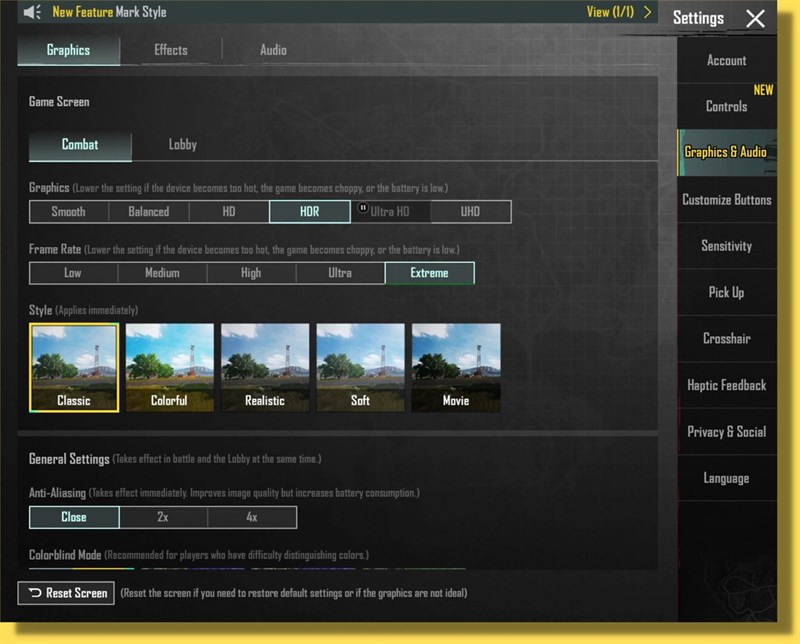Open Haptic Feedback settings
The height and width of the screenshot is (644, 800).
(726, 385)
